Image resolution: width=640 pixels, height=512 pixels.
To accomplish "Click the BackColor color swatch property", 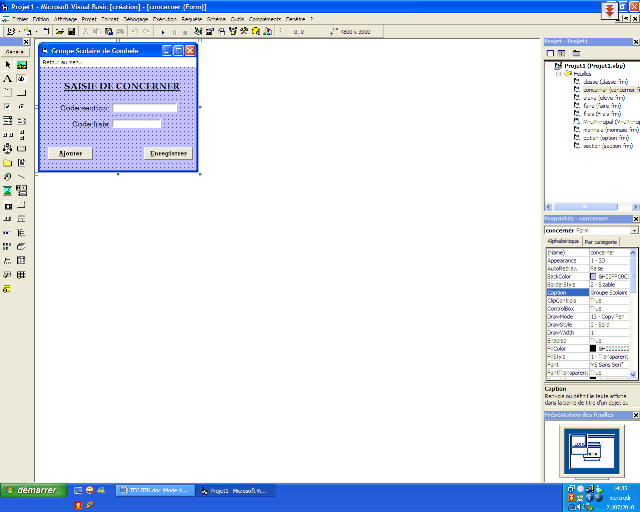I will pyautogui.click(x=593, y=275).
